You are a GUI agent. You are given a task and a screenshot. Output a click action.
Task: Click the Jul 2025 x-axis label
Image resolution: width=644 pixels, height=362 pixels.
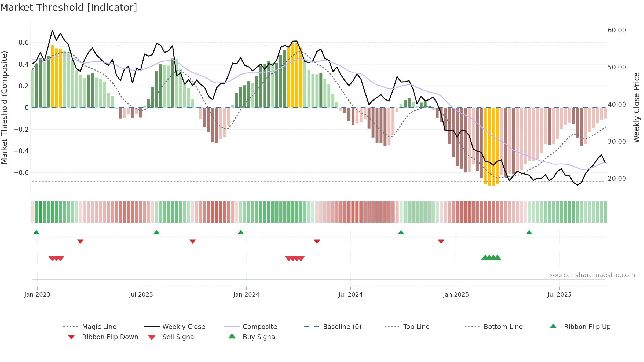559,294
